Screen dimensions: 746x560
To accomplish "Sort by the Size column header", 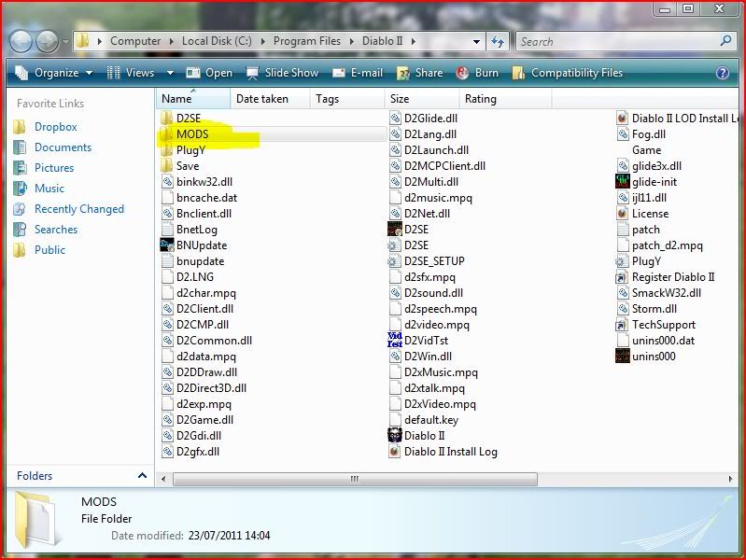I will click(421, 99).
